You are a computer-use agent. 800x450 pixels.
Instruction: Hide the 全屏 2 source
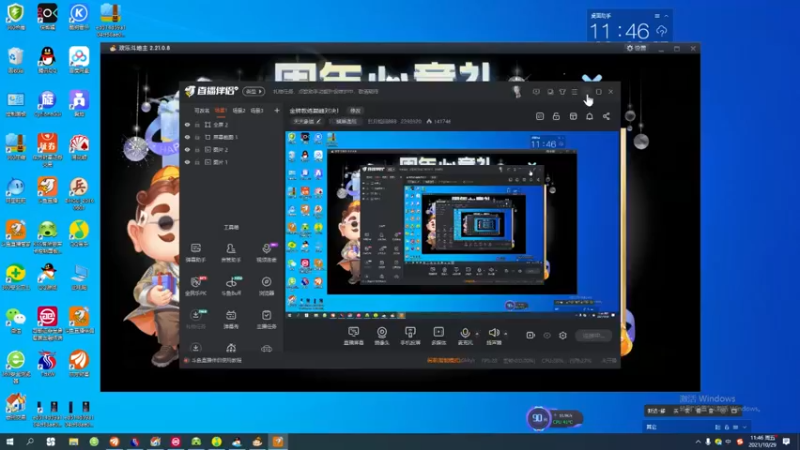point(187,124)
